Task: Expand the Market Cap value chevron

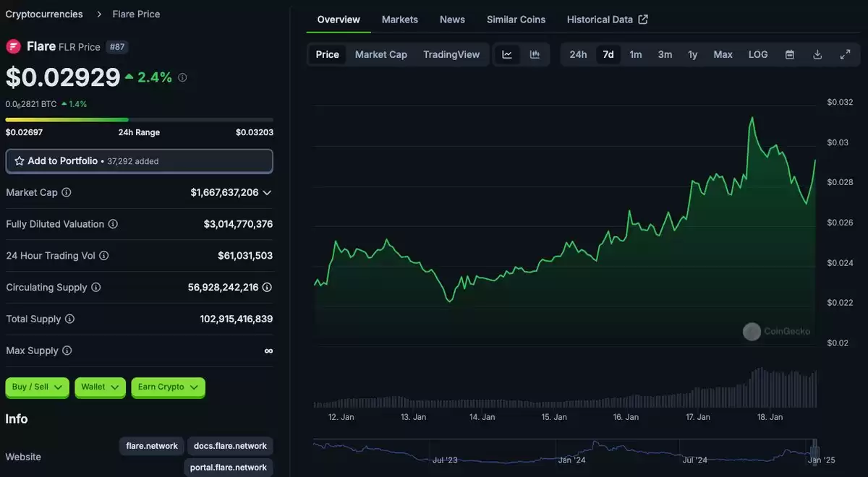Action: tap(267, 193)
